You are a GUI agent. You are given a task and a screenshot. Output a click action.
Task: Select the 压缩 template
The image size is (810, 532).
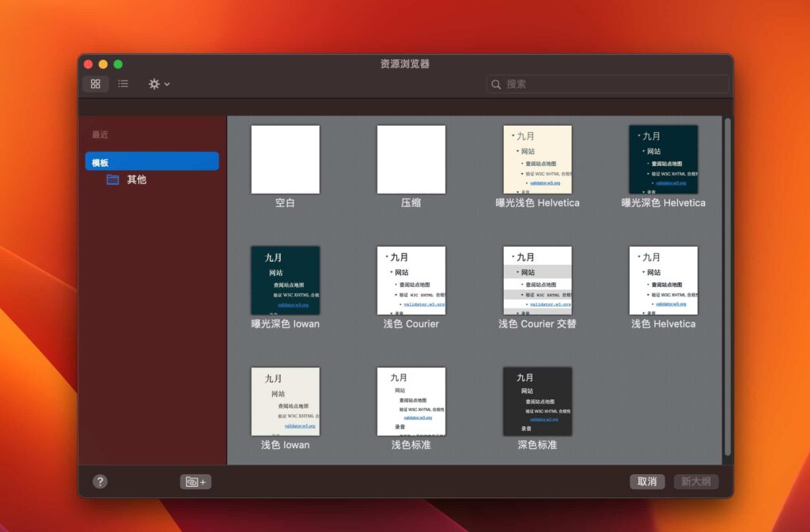pyautogui.click(x=411, y=159)
